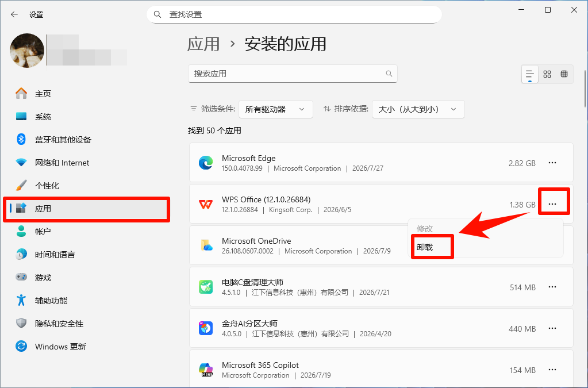588x388 pixels.
Task: Click the Microsoft OneDrive app icon
Action: coord(206,245)
